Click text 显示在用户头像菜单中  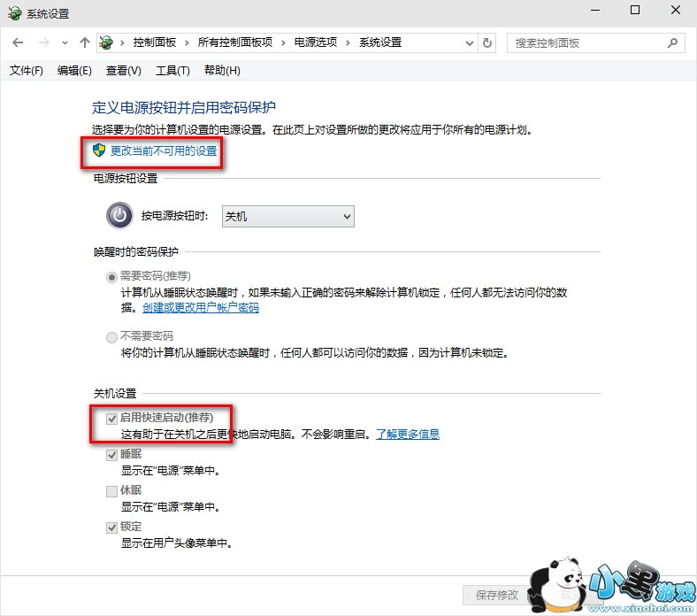pyautogui.click(x=177, y=543)
